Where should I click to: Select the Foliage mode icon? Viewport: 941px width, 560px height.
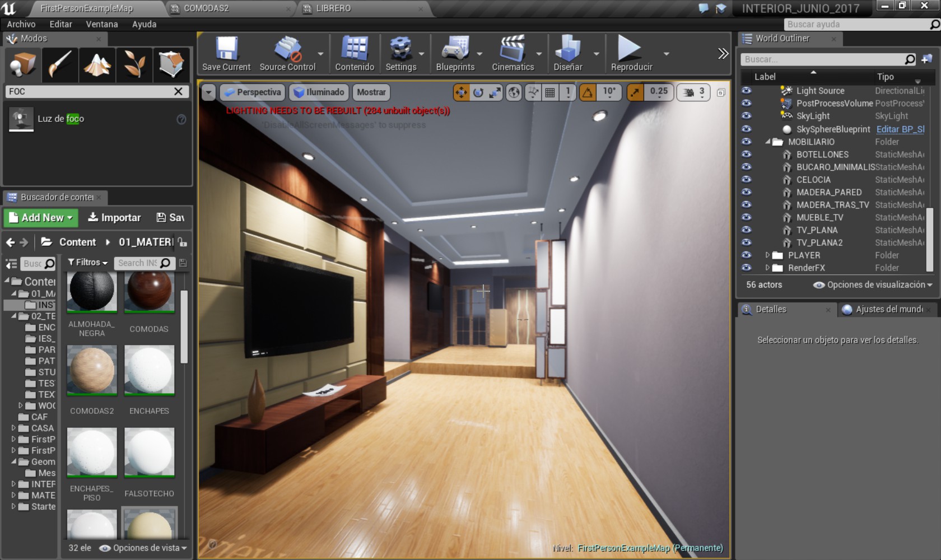134,64
